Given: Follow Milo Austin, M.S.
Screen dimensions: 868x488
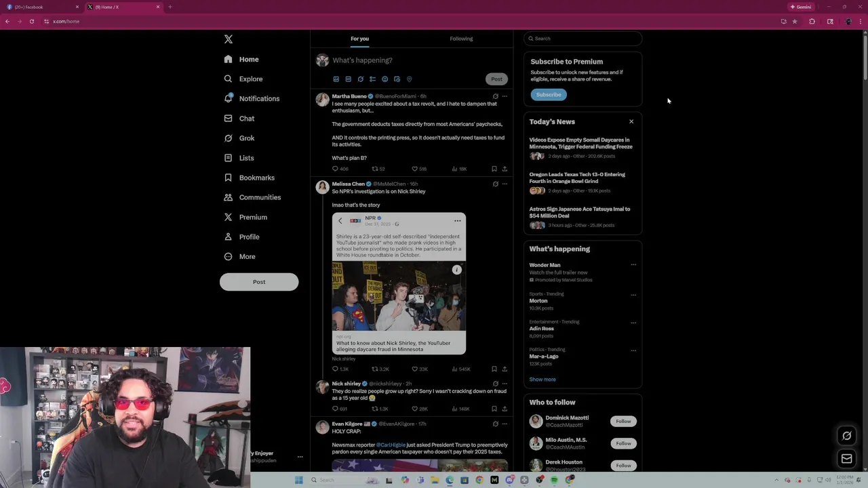Looking at the screenshot, I should [623, 443].
